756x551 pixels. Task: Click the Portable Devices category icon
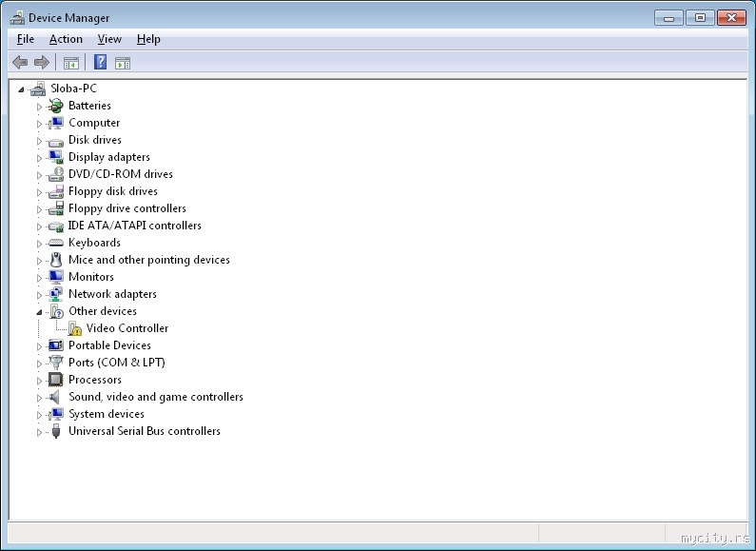(x=56, y=345)
